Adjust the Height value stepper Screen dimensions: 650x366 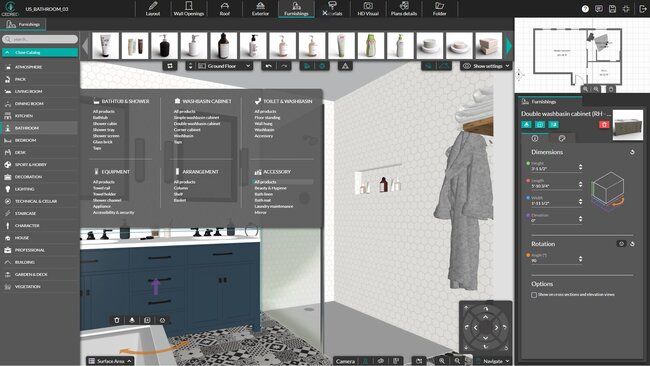[580, 167]
